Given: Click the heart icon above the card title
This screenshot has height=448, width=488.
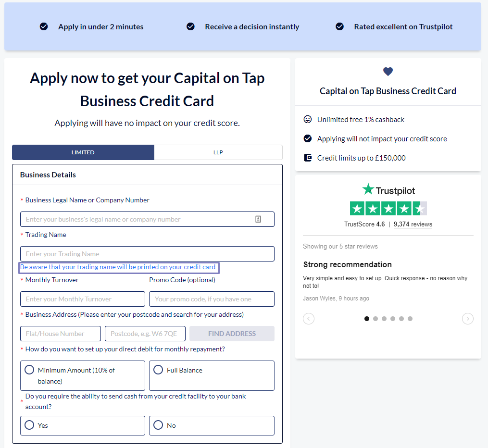Looking at the screenshot, I should click(x=388, y=72).
